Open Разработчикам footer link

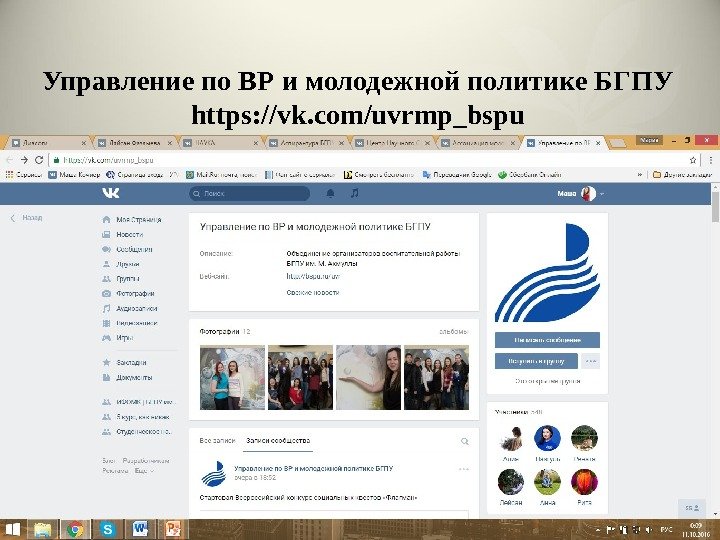146,461
